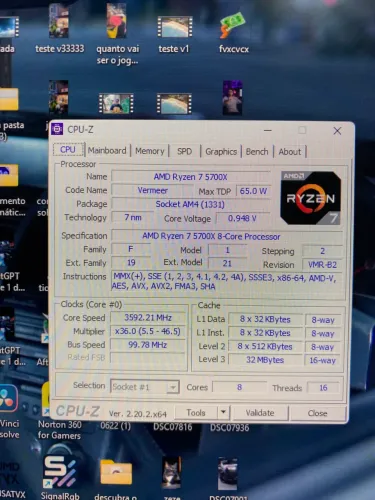Click the CPU-Z title bar icon
Image resolution: width=375 pixels, height=500 pixels.
pos(57,129)
